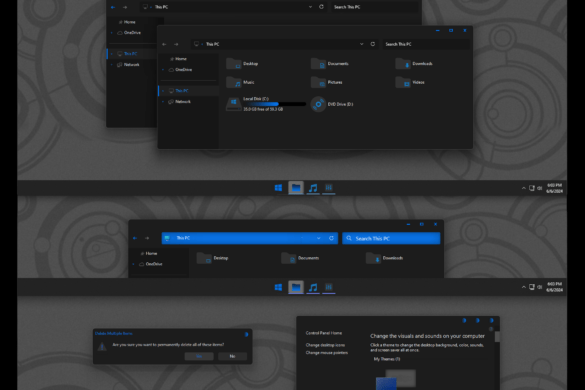Click Change mouse pointers link
This screenshot has width=585, height=390.
point(326,353)
